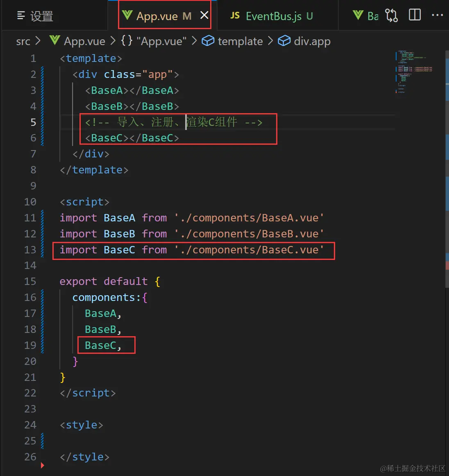The image size is (449, 476).
Task: Open the partially visible Ba Vue tab
Action: point(365,16)
